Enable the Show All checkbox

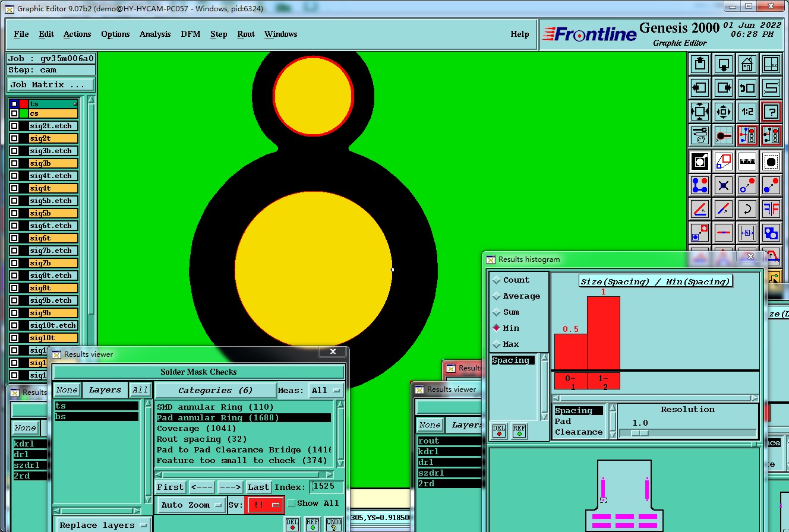pyautogui.click(x=291, y=503)
